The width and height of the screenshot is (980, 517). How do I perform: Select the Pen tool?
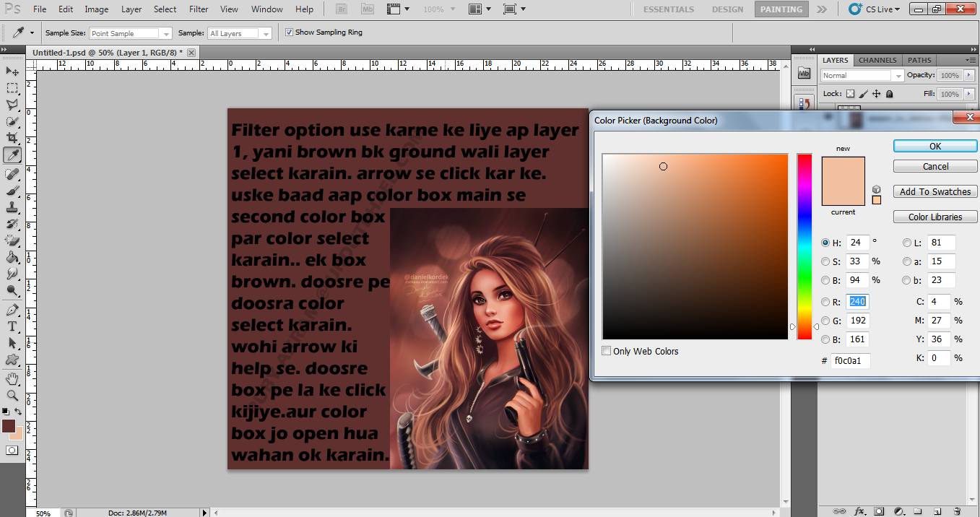click(12, 310)
